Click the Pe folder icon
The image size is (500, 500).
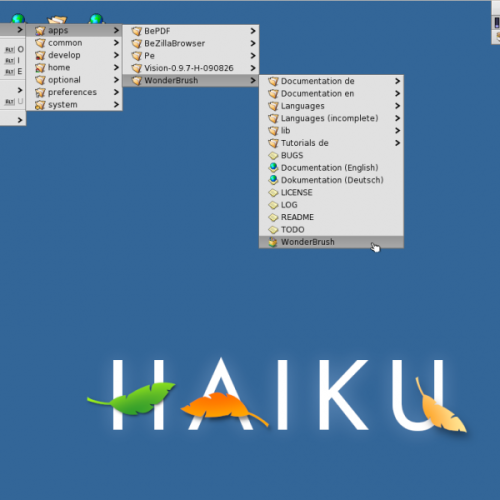point(136,56)
